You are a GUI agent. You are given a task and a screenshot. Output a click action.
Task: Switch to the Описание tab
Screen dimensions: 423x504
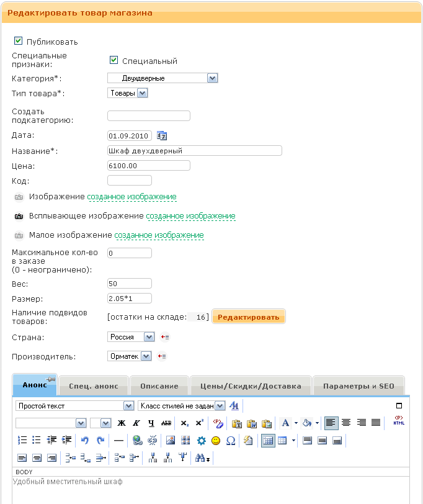(159, 386)
